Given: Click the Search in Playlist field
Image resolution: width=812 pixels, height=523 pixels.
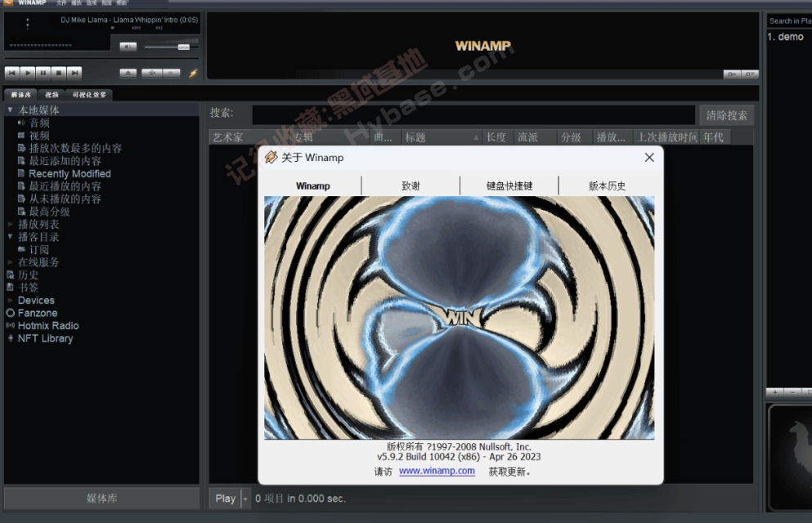Looking at the screenshot, I should [790, 20].
